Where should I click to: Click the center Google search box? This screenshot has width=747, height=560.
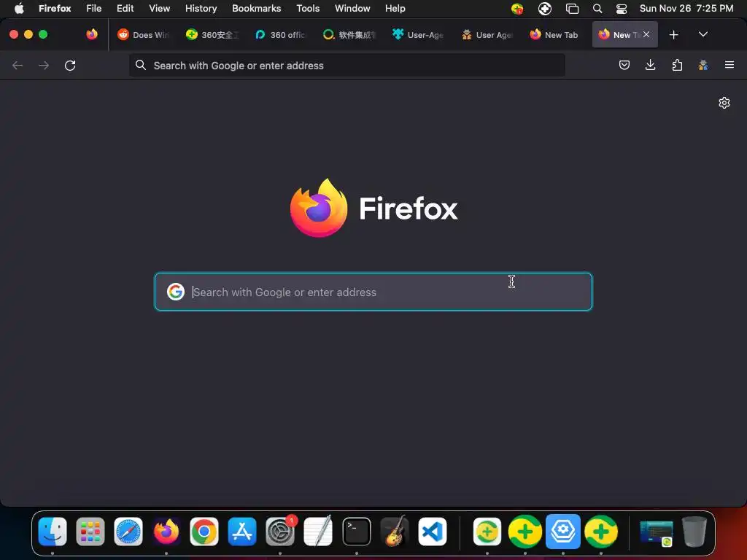[x=373, y=292]
